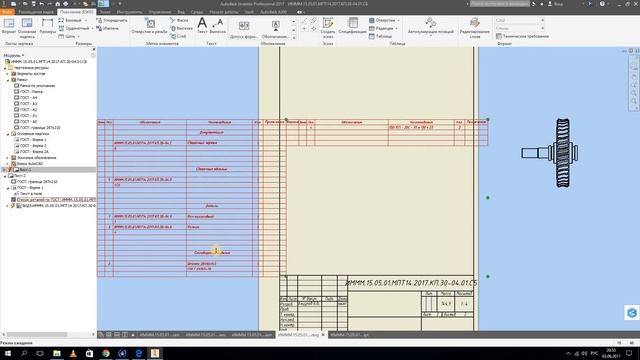Close the active .dwg document tab
Viewport: 640px width, 360px height.
(x=323, y=335)
